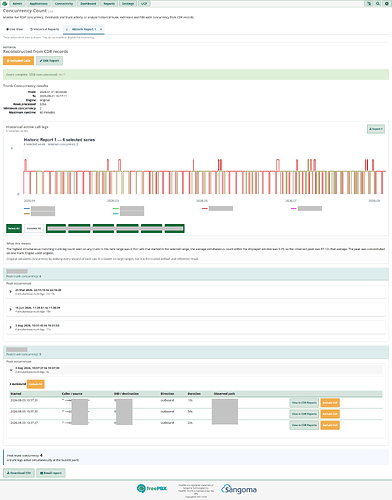Toggle the fifth green series chip
Screen dimensions: 392x500
coord(151,228)
